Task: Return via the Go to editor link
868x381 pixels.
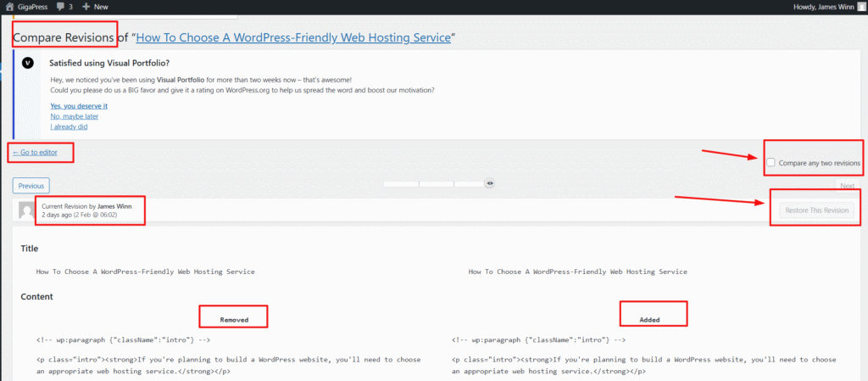Action: click(35, 153)
